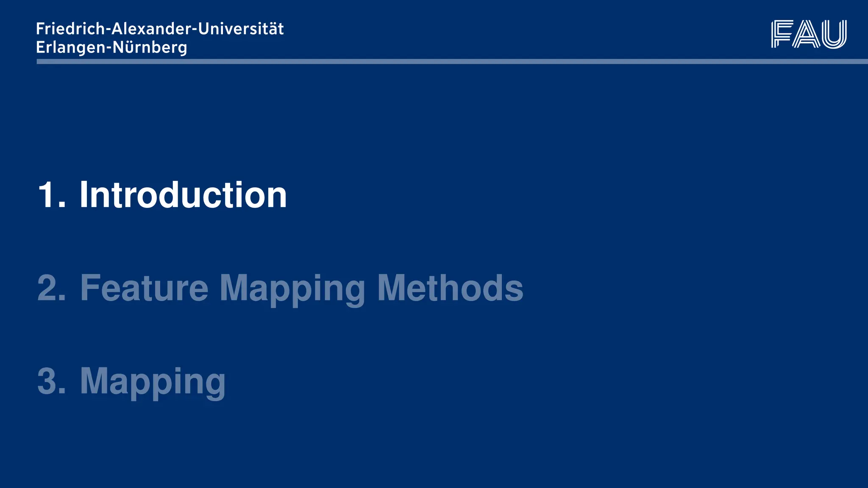
Task: Click the letter U in the FAU logo
Action: [x=834, y=34]
